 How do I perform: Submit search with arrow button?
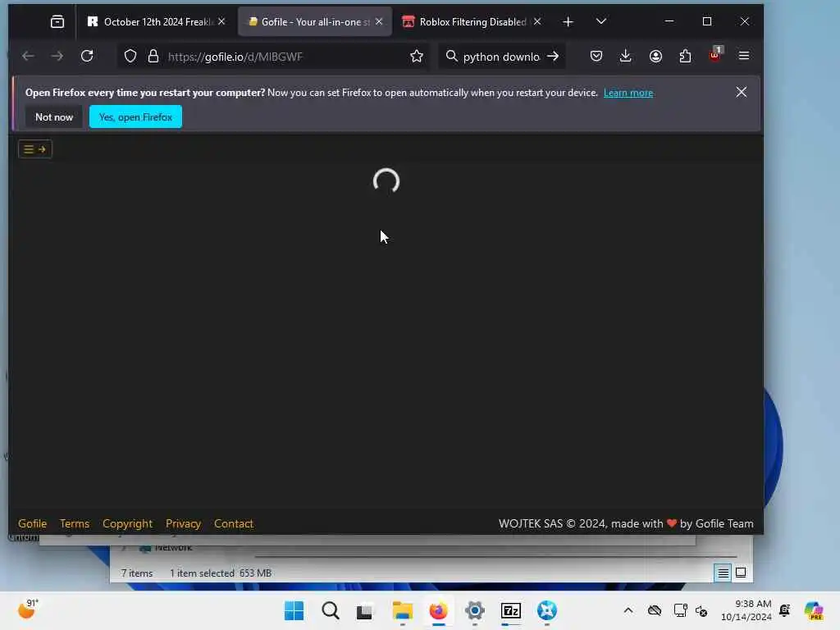coord(553,57)
